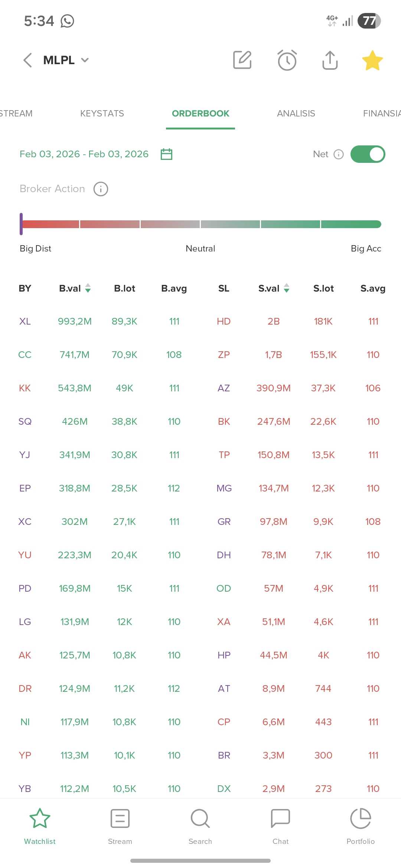This screenshot has width=401, height=868.
Task: Toggle the Net switch off
Action: coord(368,154)
